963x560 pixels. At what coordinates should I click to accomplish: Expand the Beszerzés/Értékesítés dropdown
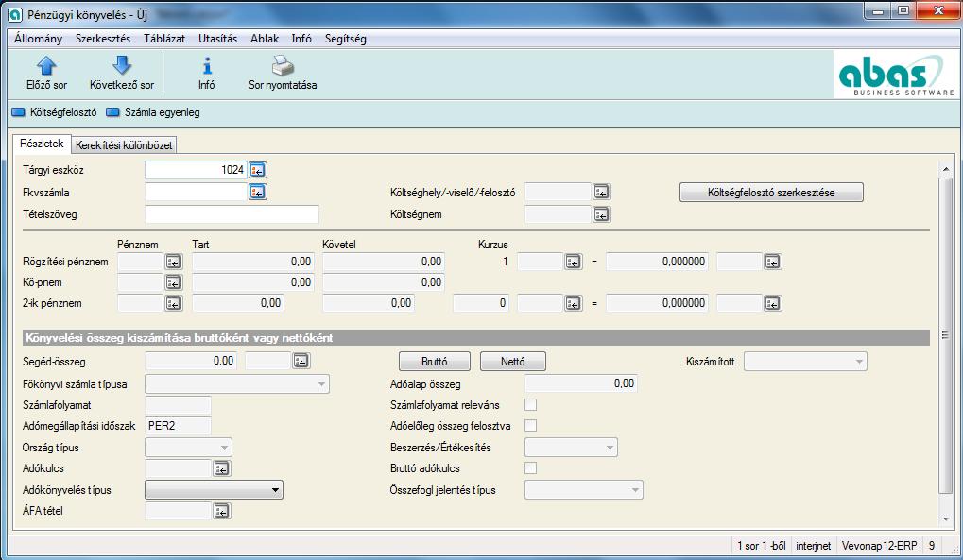(x=610, y=448)
